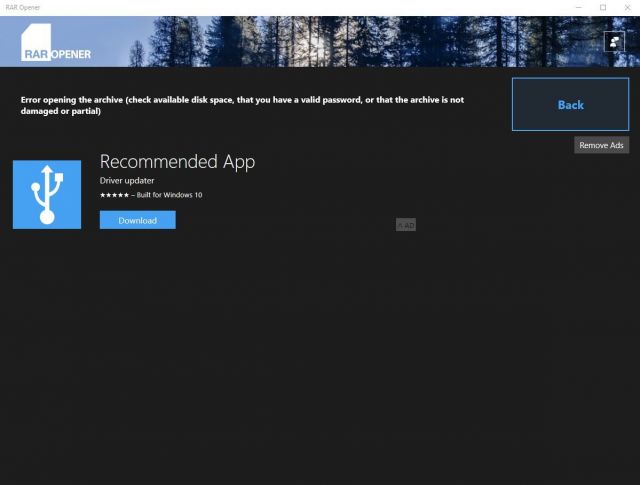Screen dimensions: 640x485
Task: Click the empty dark area below the ad
Action: tap(320, 360)
